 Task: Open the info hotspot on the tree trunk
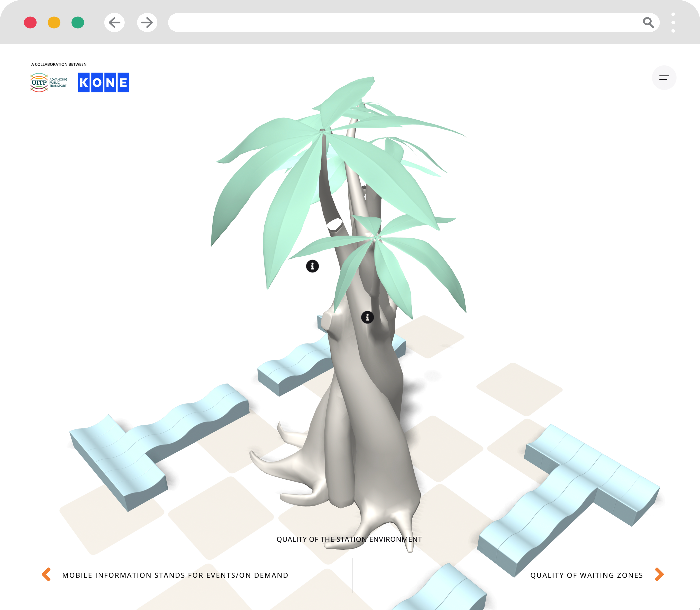click(x=367, y=317)
